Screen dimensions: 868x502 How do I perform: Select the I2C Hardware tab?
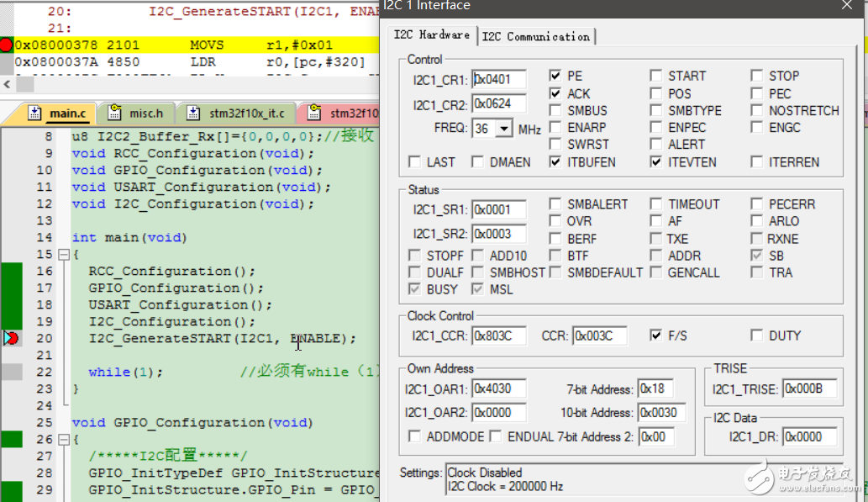tap(431, 34)
